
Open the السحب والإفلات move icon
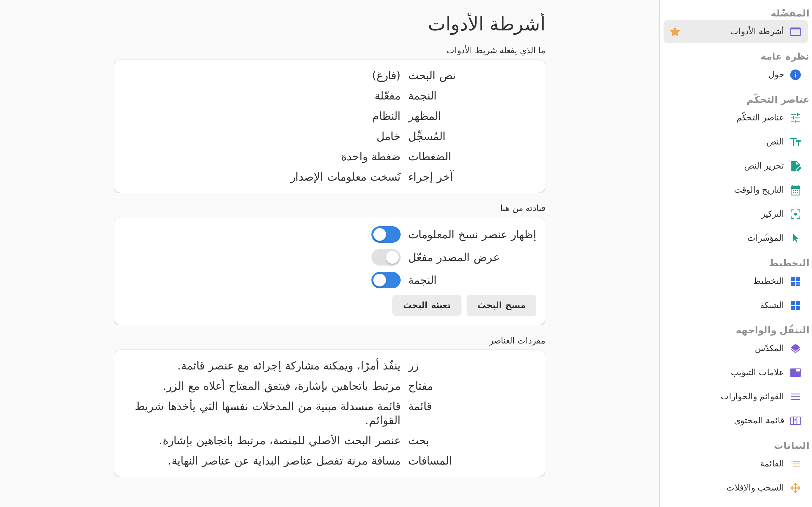[x=795, y=488]
